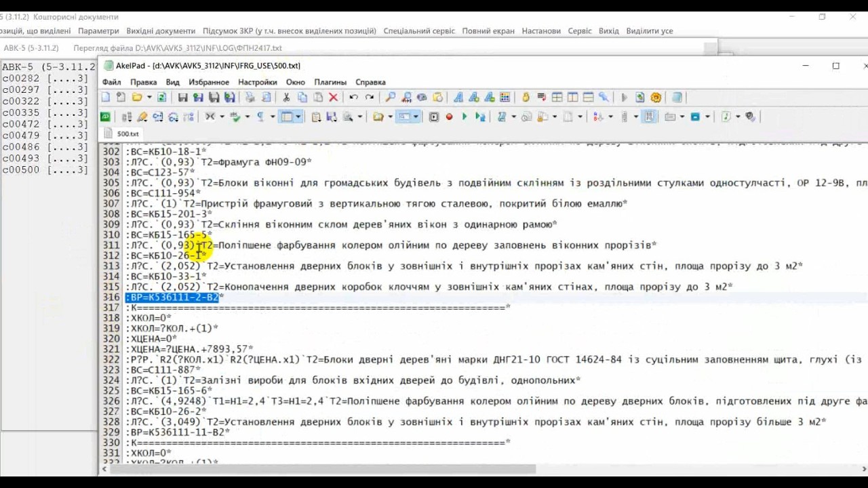Start macro recording with red circle icon
The image size is (868, 488).
click(x=449, y=117)
